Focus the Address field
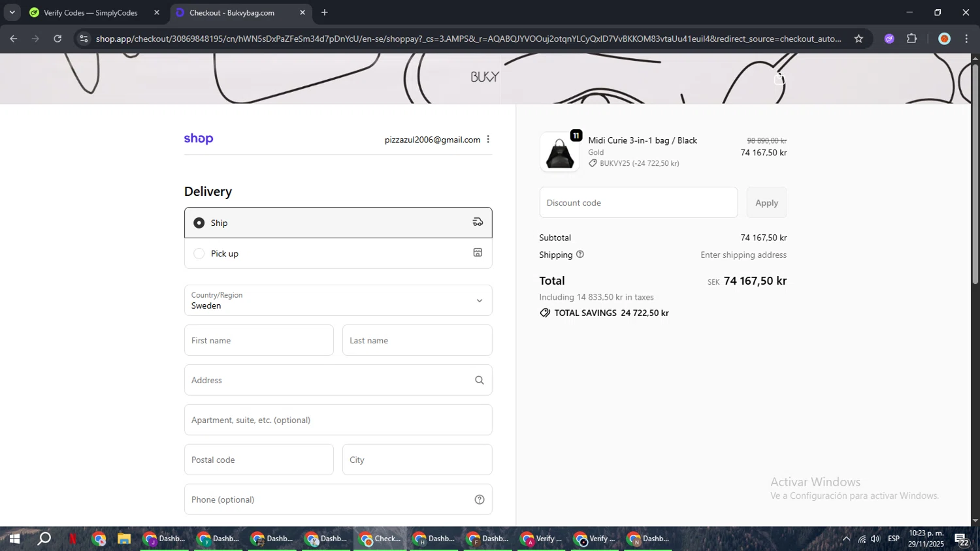This screenshot has height=551, width=980. 338,380
